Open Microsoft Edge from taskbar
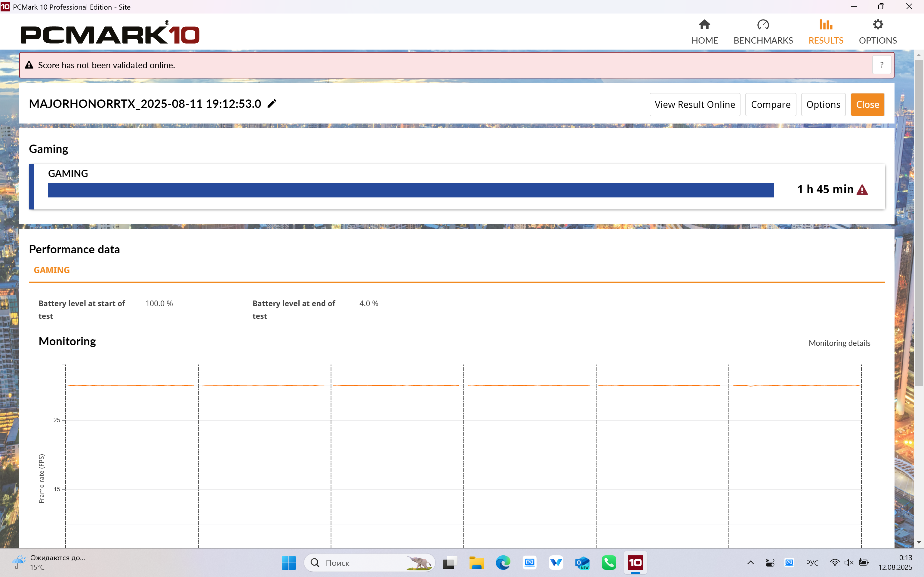The image size is (924, 577). point(503,563)
